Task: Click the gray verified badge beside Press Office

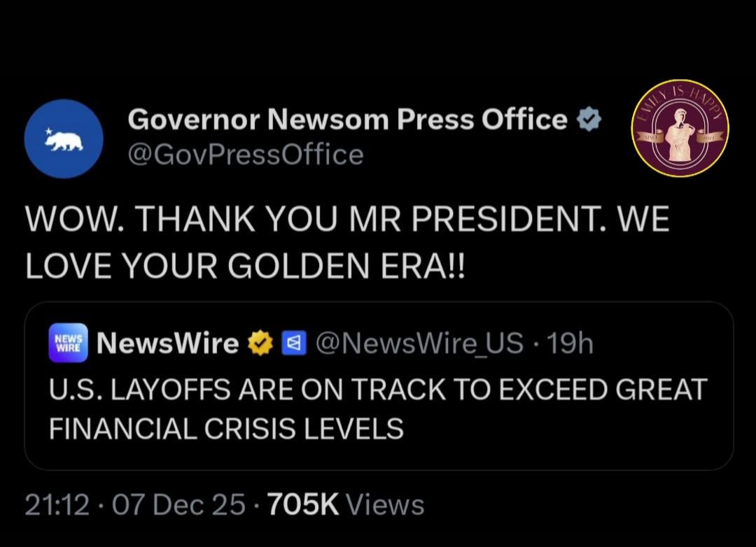Action: tap(589, 121)
